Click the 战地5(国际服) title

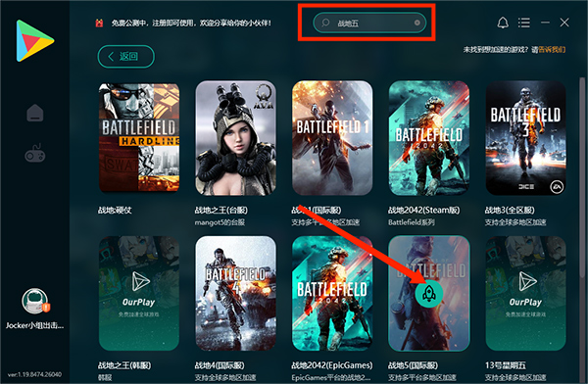pos(413,365)
